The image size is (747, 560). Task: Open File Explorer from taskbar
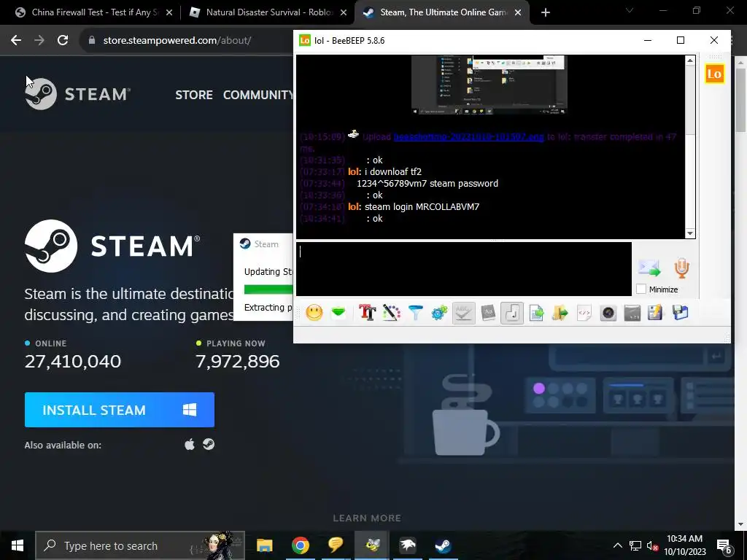[x=264, y=545]
